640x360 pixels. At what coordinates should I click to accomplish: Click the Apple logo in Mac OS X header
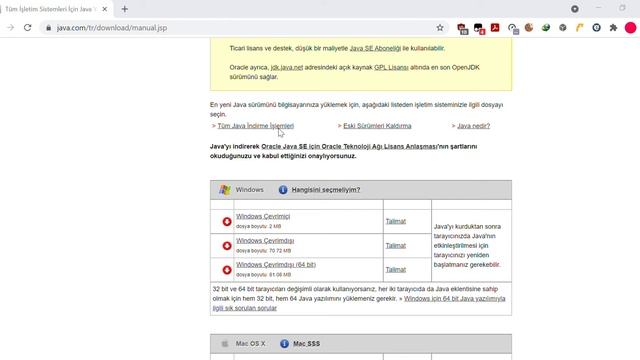(x=225, y=344)
